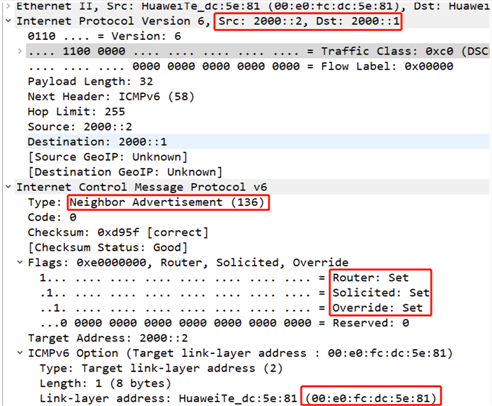
Task: Collapse the ICMPv6 Option section
Action: [x=20, y=353]
